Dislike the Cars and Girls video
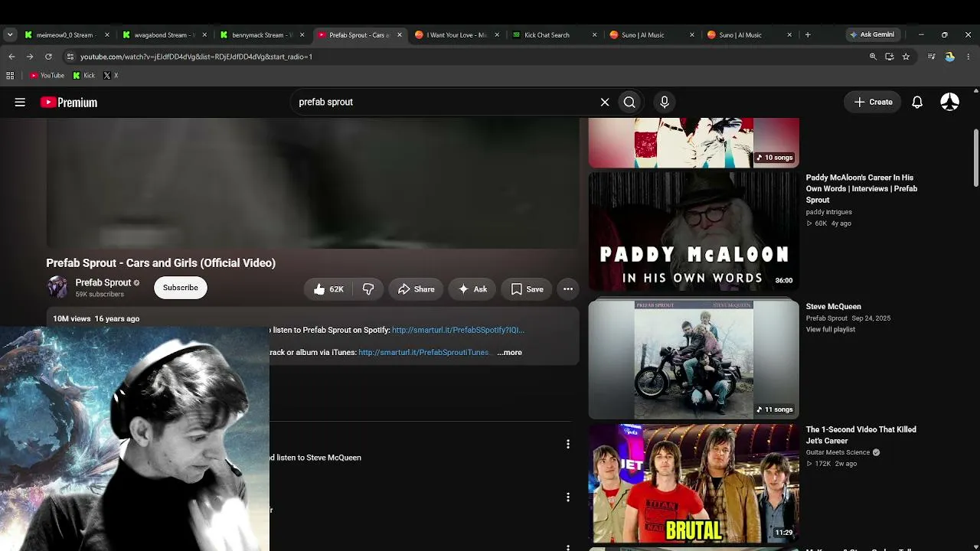 368,289
